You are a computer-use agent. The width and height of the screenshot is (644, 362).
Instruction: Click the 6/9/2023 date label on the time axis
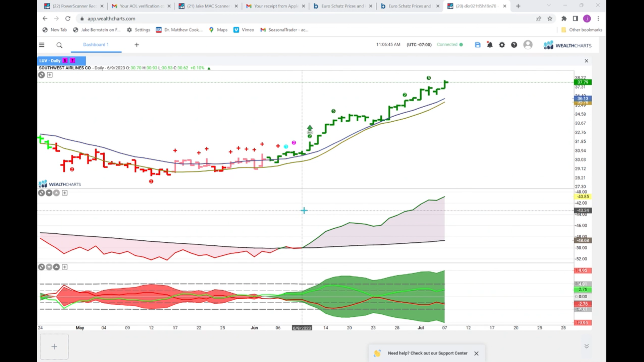click(302, 328)
